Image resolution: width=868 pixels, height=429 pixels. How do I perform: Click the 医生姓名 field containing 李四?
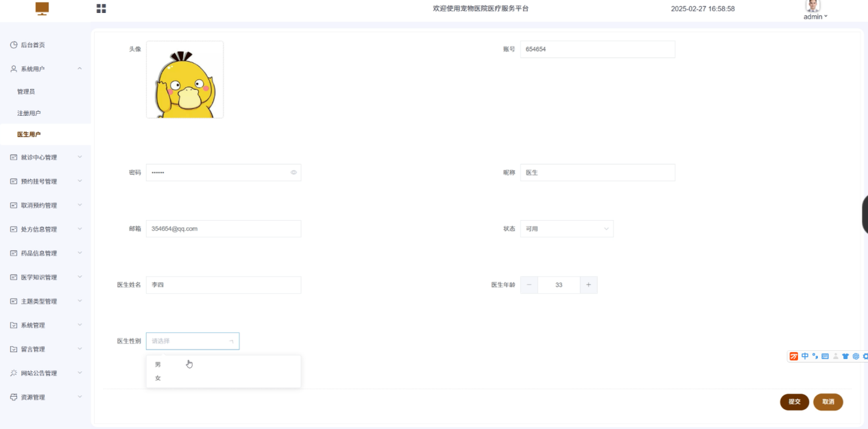pyautogui.click(x=224, y=285)
